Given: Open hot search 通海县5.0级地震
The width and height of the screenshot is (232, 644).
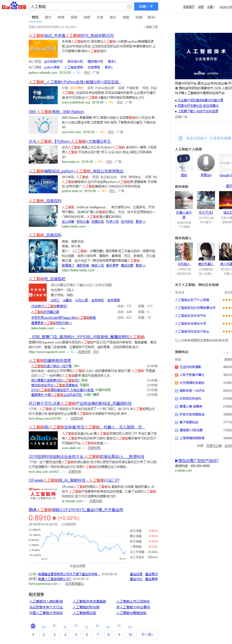Looking at the screenshot, I should (x=191, y=430).
